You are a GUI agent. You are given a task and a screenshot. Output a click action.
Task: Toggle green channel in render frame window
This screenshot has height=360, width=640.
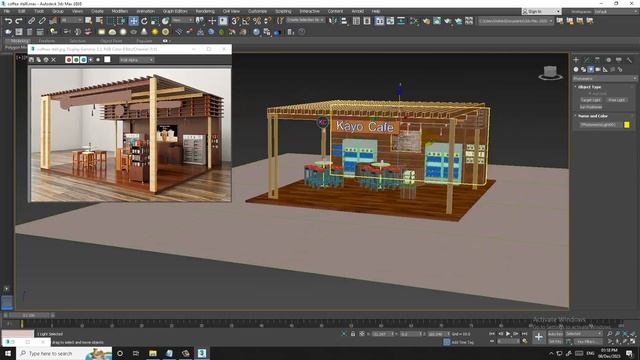tap(76, 60)
